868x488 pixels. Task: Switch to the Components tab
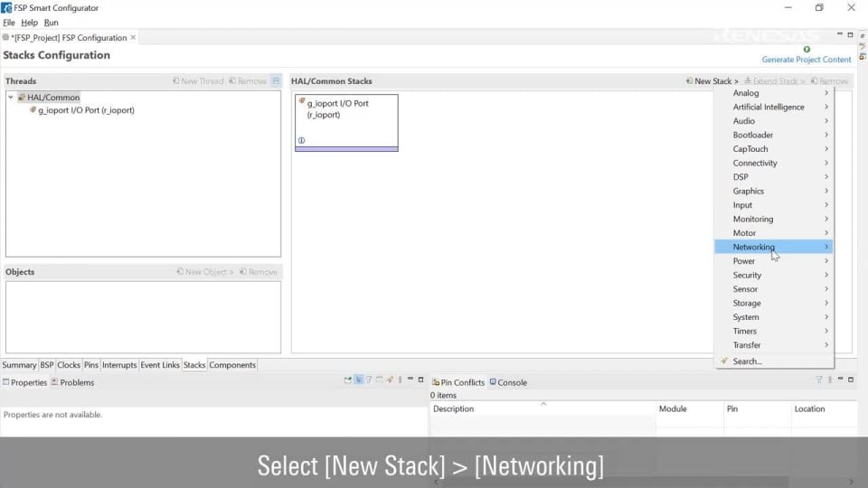[232, 365]
